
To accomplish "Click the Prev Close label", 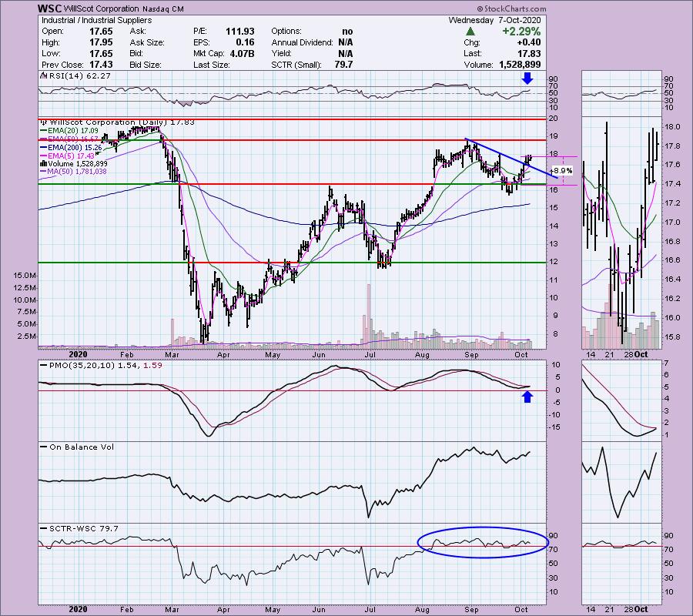I will tap(62, 65).
